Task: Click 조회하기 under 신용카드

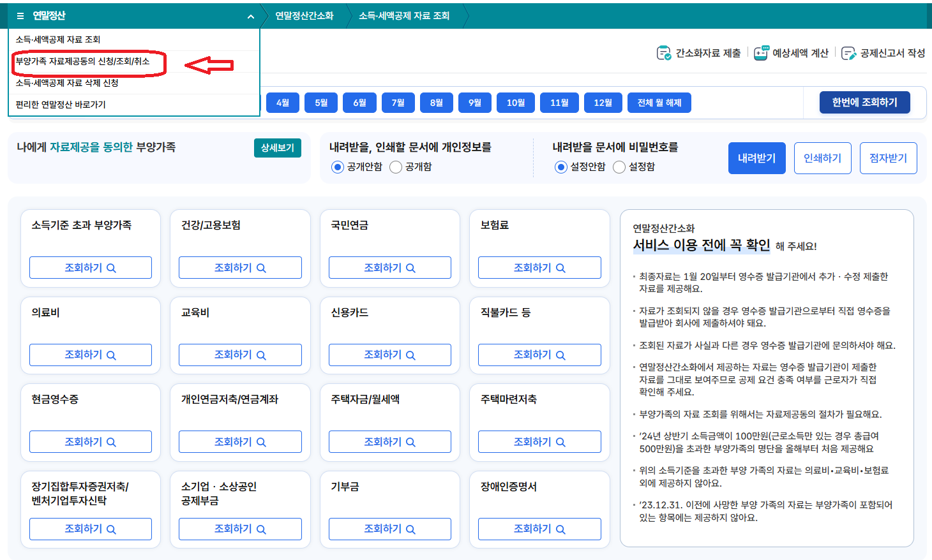Action: (x=389, y=354)
